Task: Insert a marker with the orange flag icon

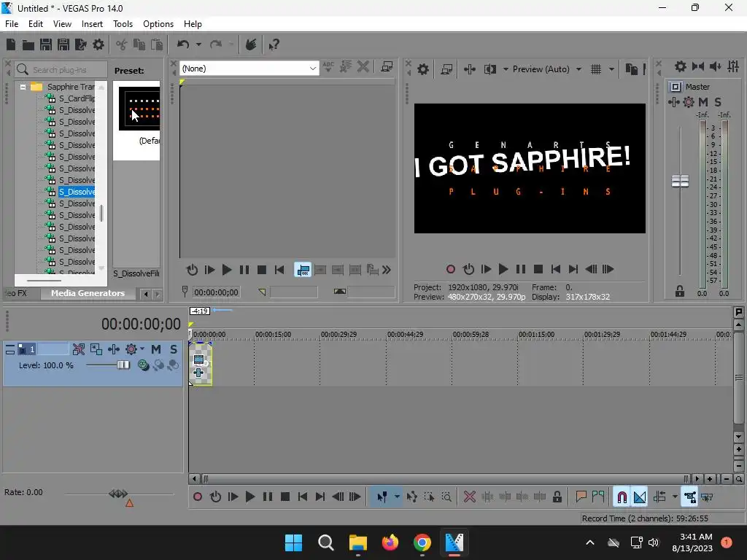Action: click(581, 497)
